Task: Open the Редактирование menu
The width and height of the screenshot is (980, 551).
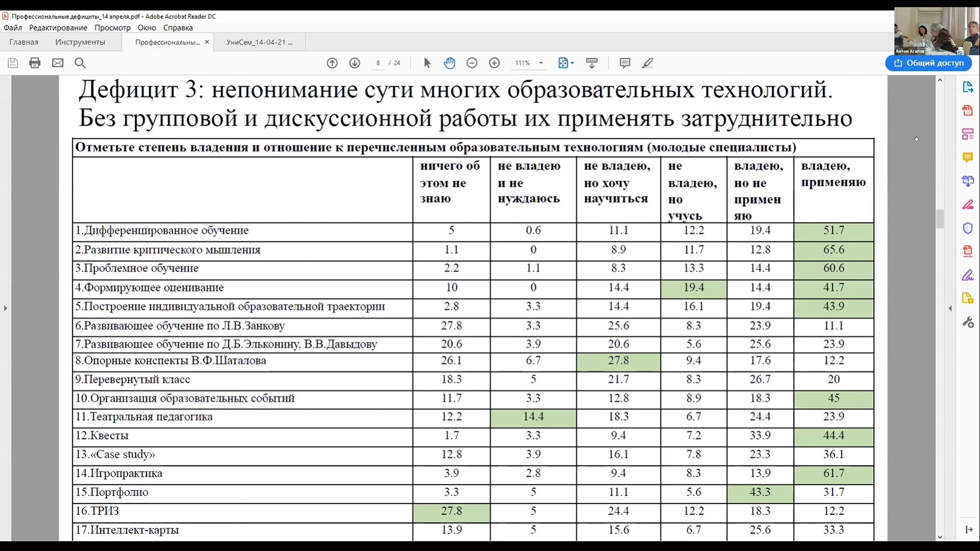Action: 58,28
